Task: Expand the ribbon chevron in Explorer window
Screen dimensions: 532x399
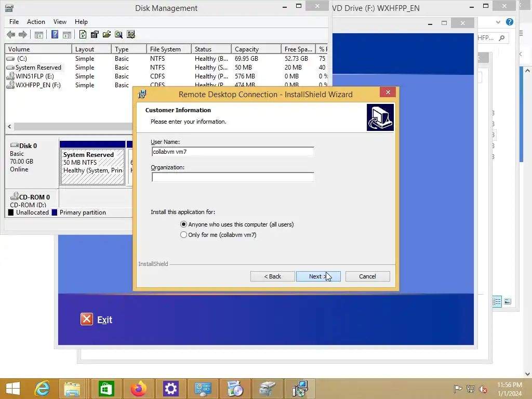Action: 498,22
